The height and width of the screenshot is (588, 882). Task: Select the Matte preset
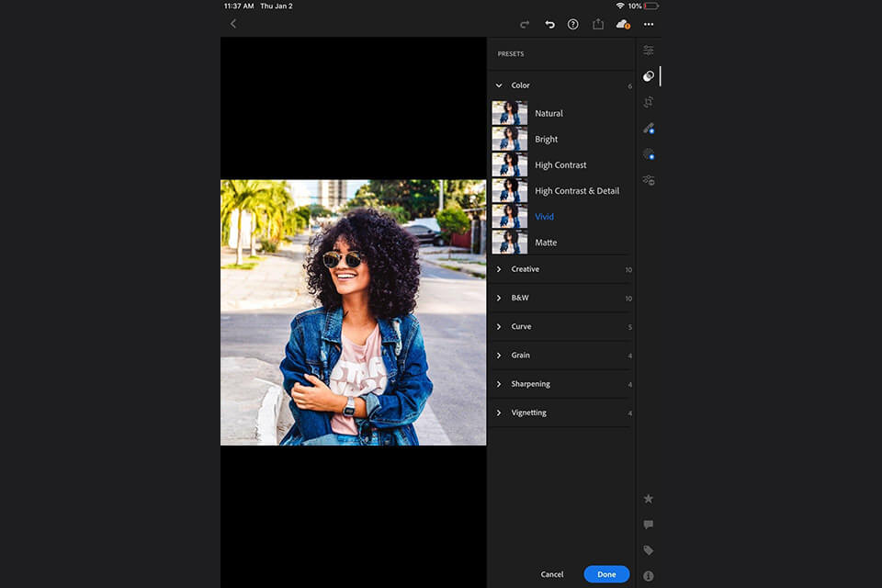[547, 243]
